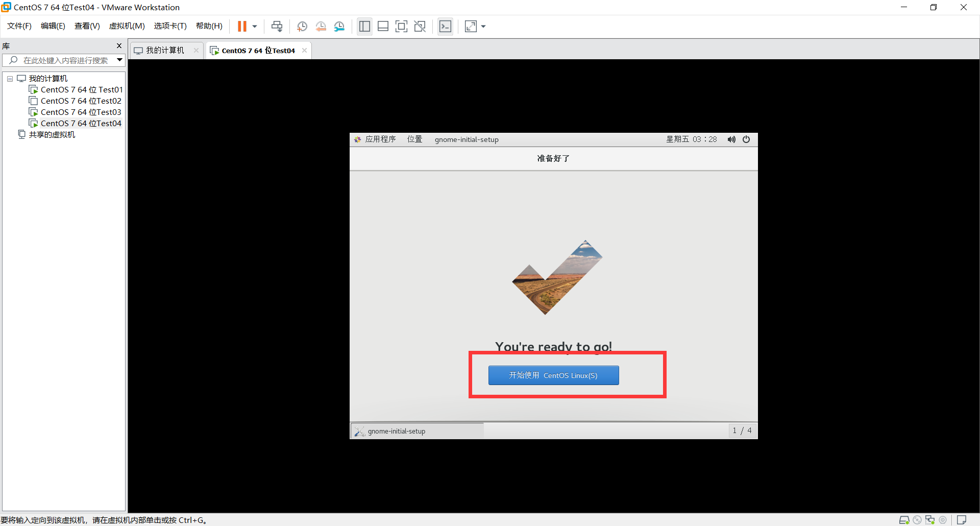Viewport: 980px width, 526px height.
Task: Pause the virtual machine with the orange button
Action: (242, 26)
